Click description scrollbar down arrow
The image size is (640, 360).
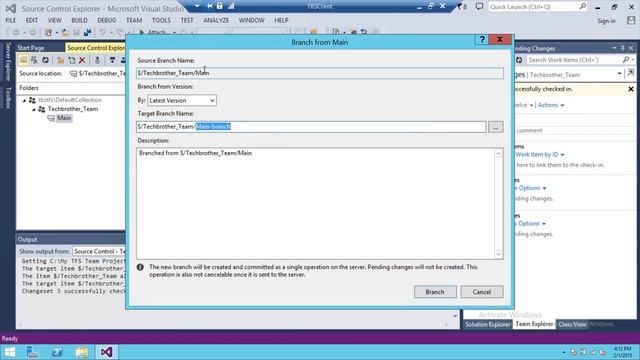coord(498,254)
